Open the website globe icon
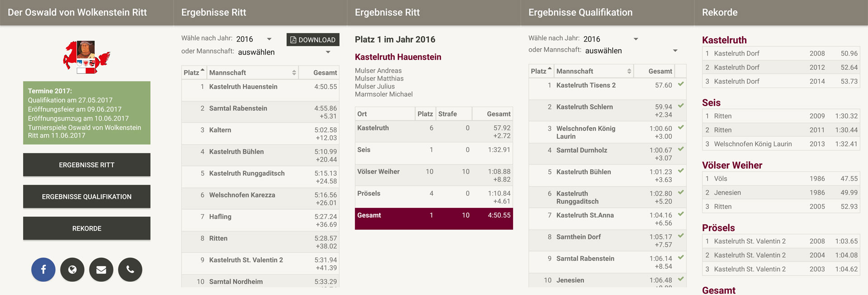 pos(72,270)
